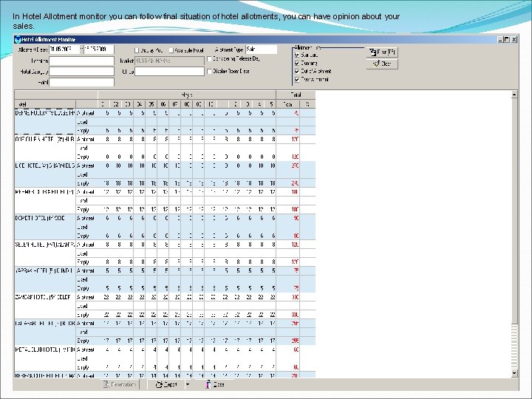Click the Hotel column header
This screenshot has width=532, height=399.
[x=45, y=104]
